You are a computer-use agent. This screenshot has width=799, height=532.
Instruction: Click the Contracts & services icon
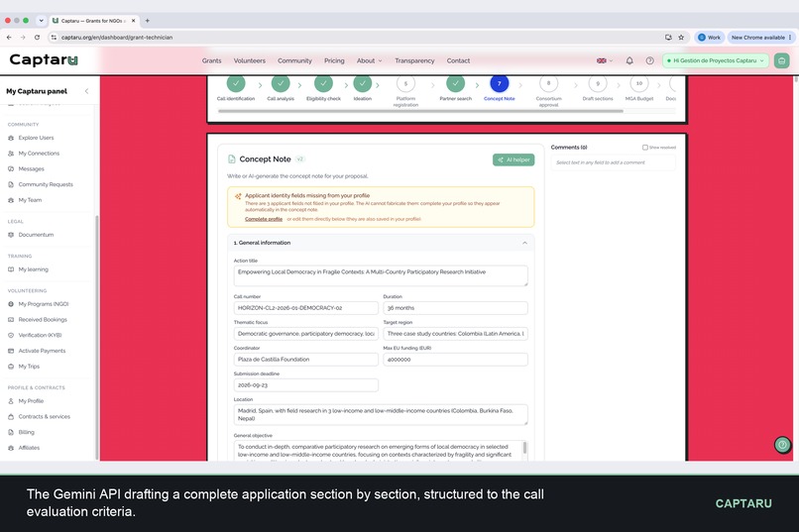coord(11,416)
